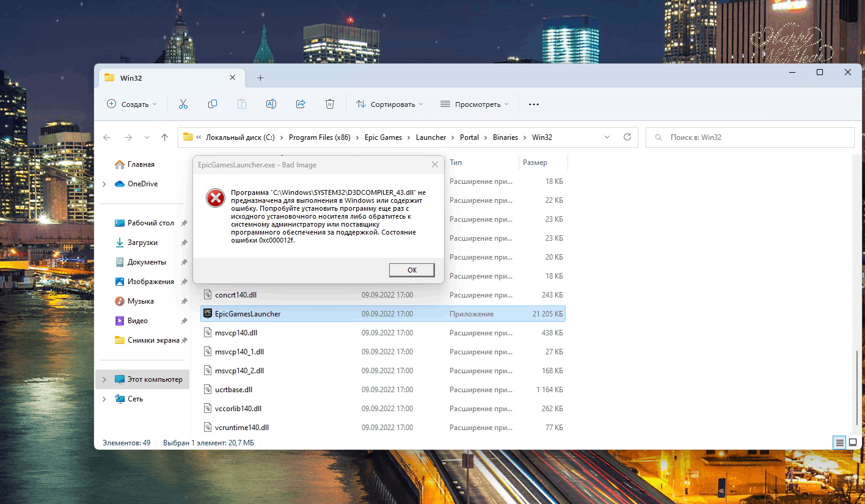Go up one folder level arrow

click(164, 137)
